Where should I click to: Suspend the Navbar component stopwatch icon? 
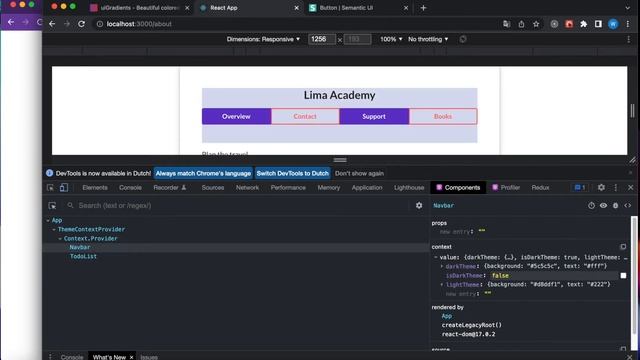(591, 206)
